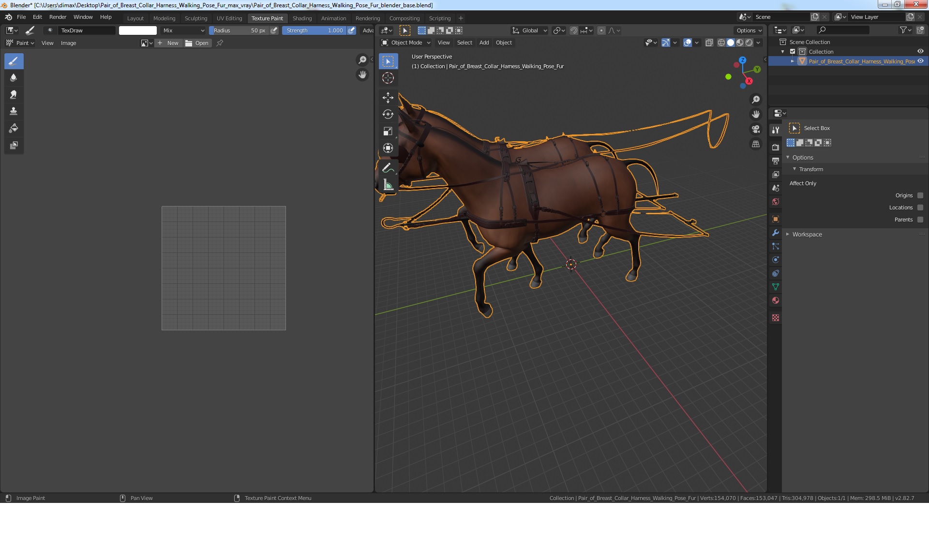Screen dimensions: 929x560
Task: Toggle the Origins checkbox
Action: pos(920,195)
